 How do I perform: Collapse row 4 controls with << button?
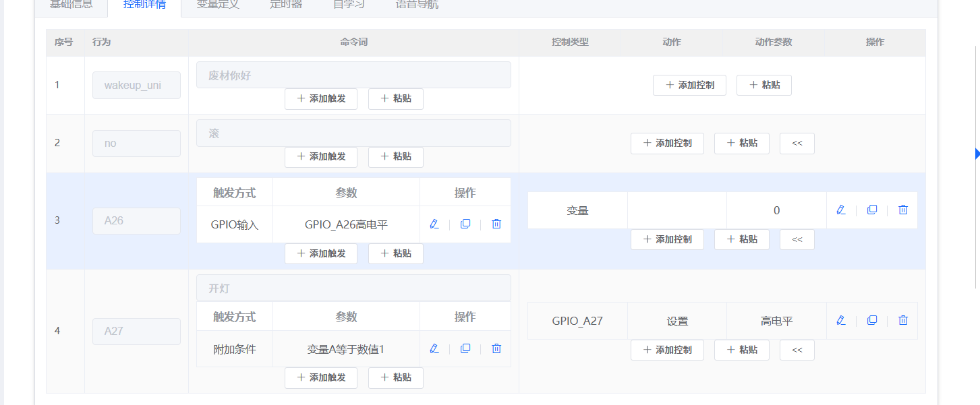[797, 350]
